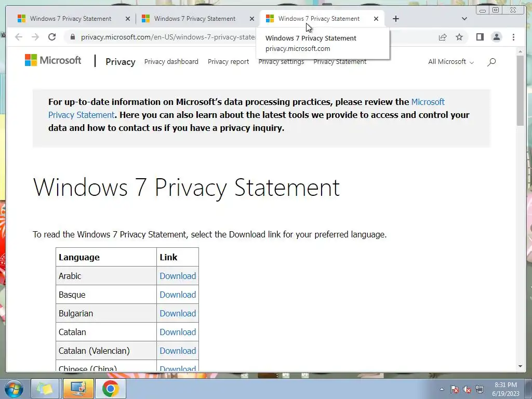
Task: Switch to the first Windows 7 Privacy Statement tab
Action: coord(71,19)
